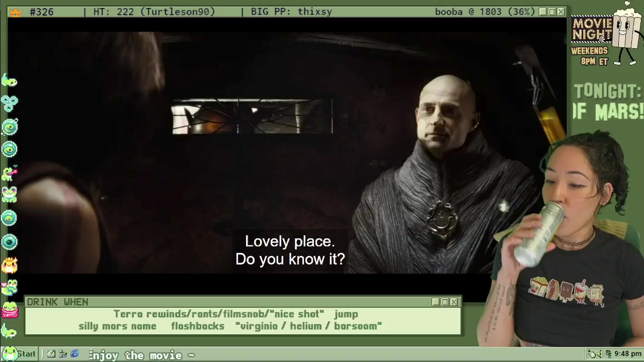Click the front-facing frog with pink cheeks
Screen dimensions: 644x362
point(9,195)
